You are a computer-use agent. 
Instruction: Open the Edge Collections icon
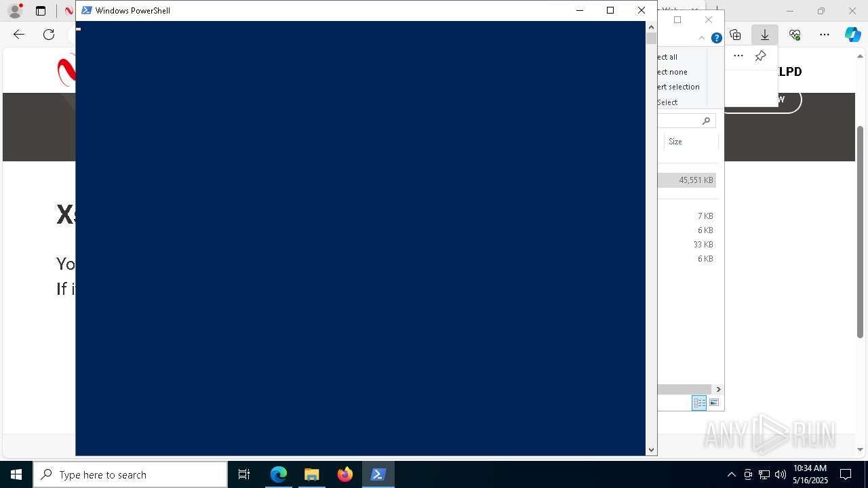[735, 35]
